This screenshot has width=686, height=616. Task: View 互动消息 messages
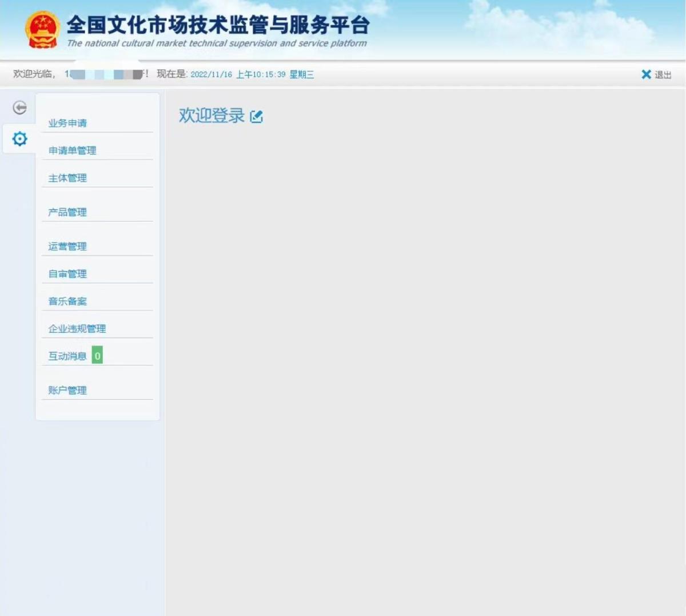[67, 356]
